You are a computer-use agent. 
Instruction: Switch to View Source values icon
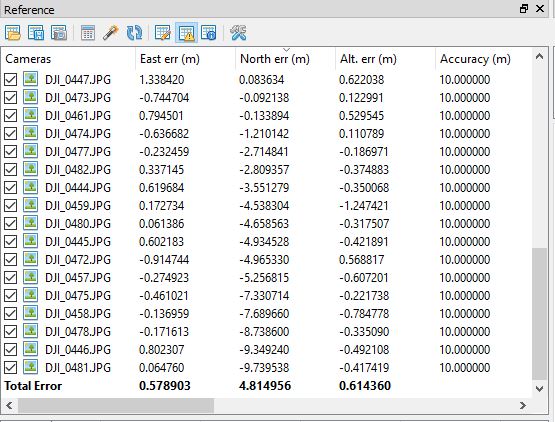point(163,33)
